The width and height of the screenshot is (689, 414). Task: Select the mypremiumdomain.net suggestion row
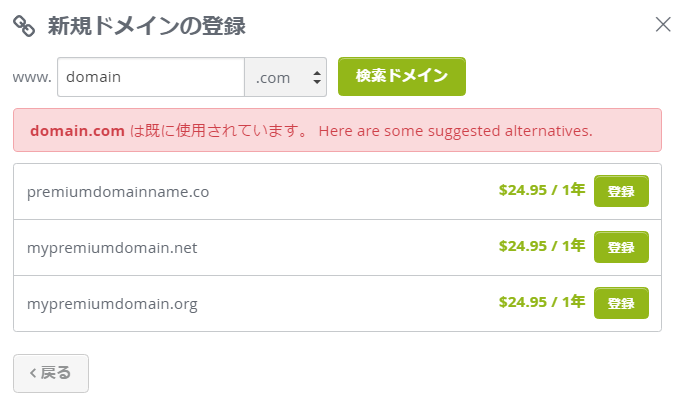pos(337,247)
